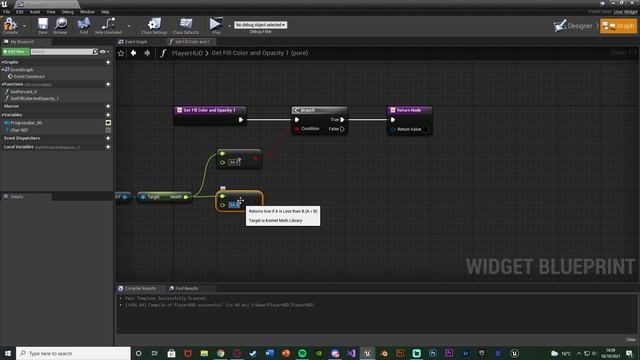Viewport: 640px width, 360px height.
Task: Open Class Defaults
Action: 186,25
